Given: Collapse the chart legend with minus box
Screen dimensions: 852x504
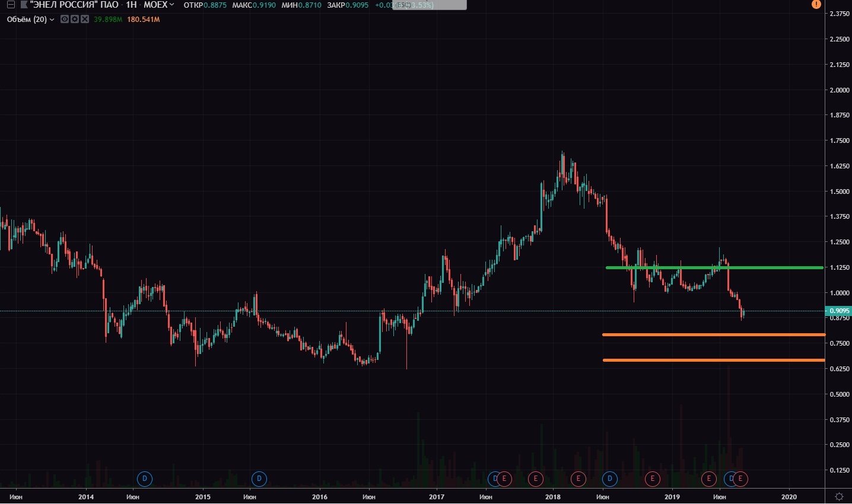Looking at the screenshot, I should 10,5.
